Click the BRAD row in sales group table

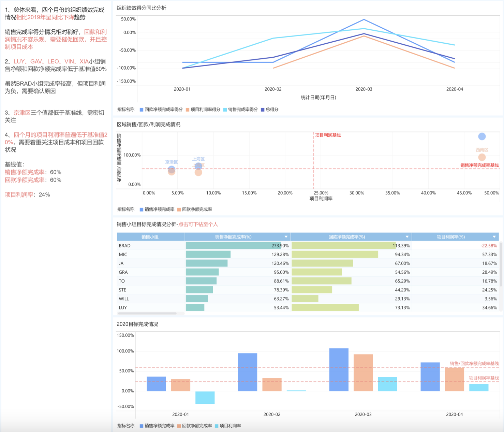pyautogui.click(x=308, y=246)
